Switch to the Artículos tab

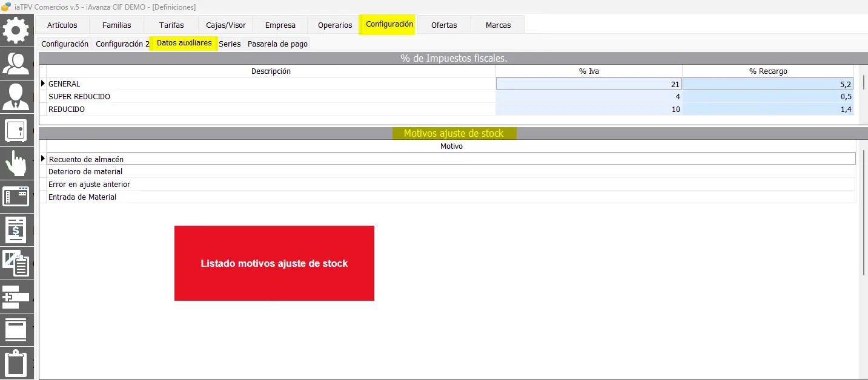pos(62,25)
